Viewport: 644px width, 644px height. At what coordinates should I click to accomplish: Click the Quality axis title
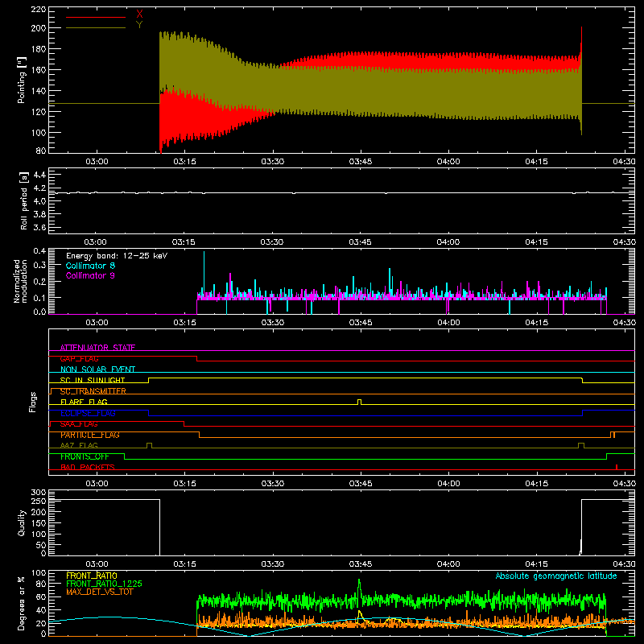pos(22,522)
